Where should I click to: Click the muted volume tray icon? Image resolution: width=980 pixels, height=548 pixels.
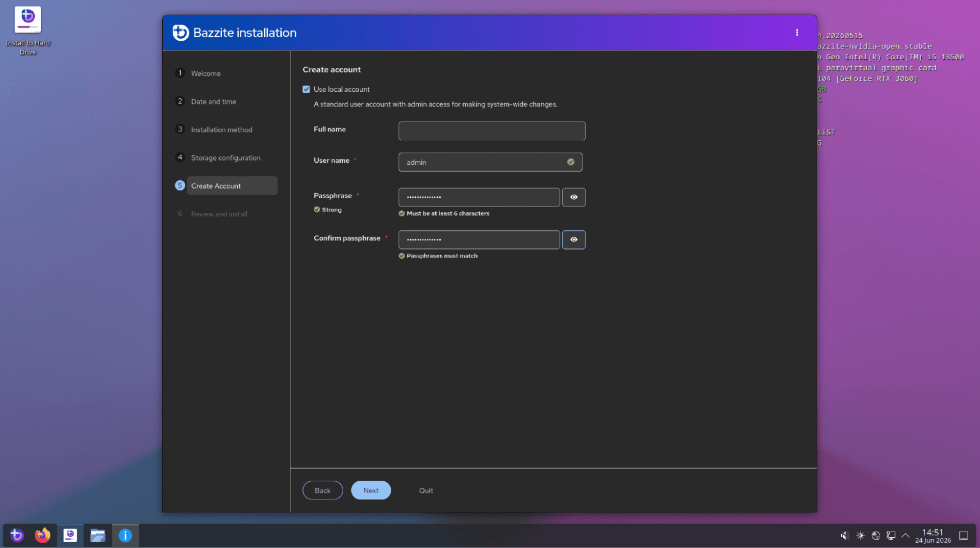click(845, 535)
